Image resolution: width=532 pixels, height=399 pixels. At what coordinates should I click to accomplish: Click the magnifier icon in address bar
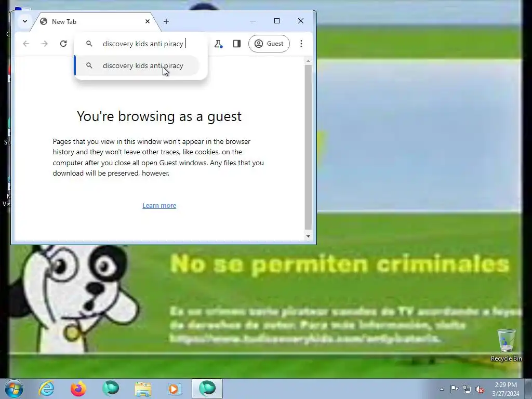(x=89, y=44)
